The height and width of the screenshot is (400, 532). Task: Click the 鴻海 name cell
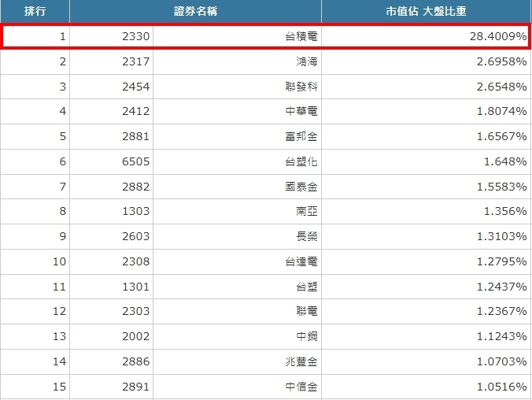pyautogui.click(x=307, y=61)
